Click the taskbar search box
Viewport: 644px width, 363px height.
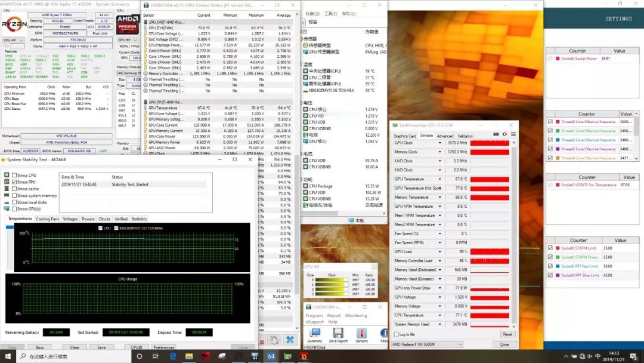(x=66, y=356)
